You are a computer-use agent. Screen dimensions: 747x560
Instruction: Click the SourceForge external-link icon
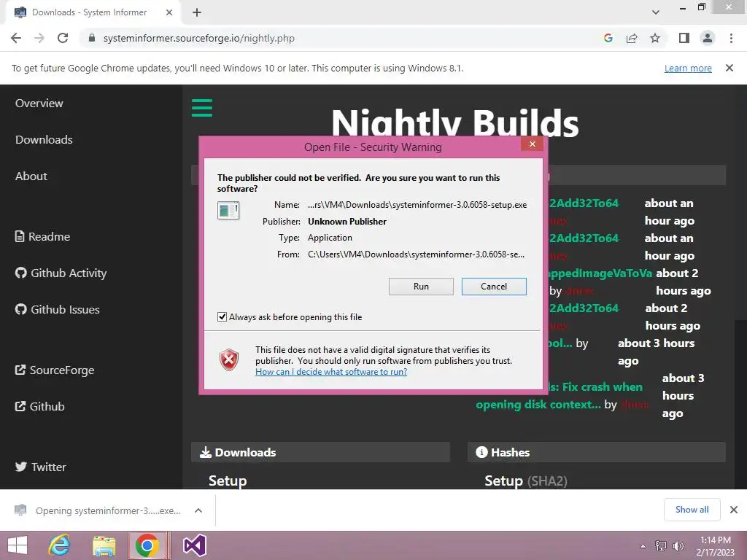click(20, 370)
